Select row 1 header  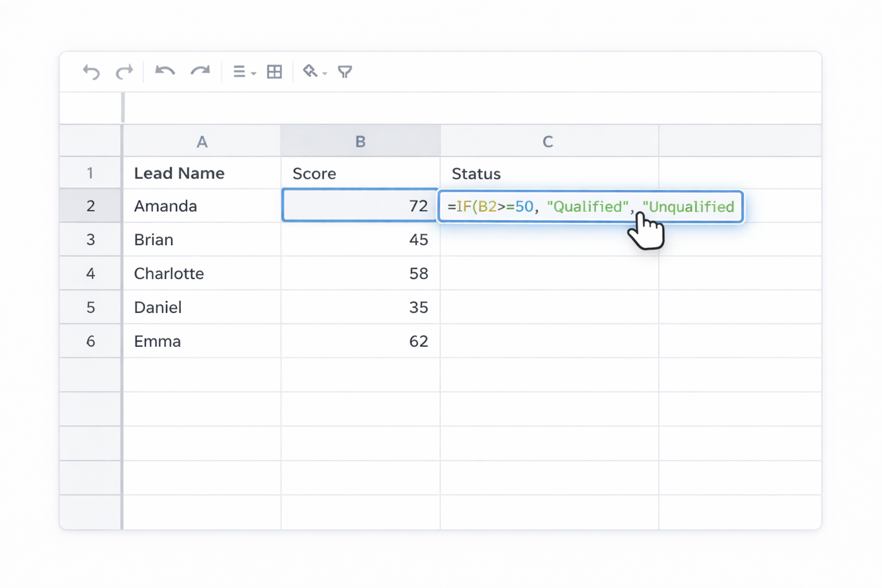[x=90, y=173]
